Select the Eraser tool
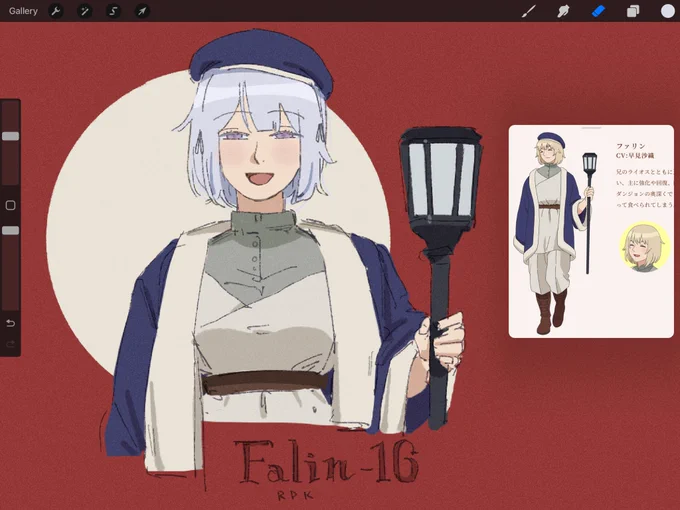The width and height of the screenshot is (680, 510). click(598, 11)
